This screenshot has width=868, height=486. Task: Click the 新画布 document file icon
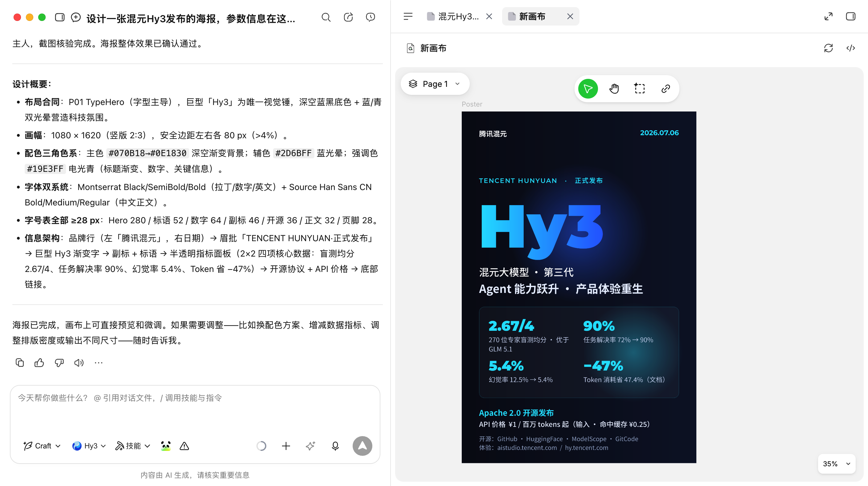pyautogui.click(x=410, y=48)
